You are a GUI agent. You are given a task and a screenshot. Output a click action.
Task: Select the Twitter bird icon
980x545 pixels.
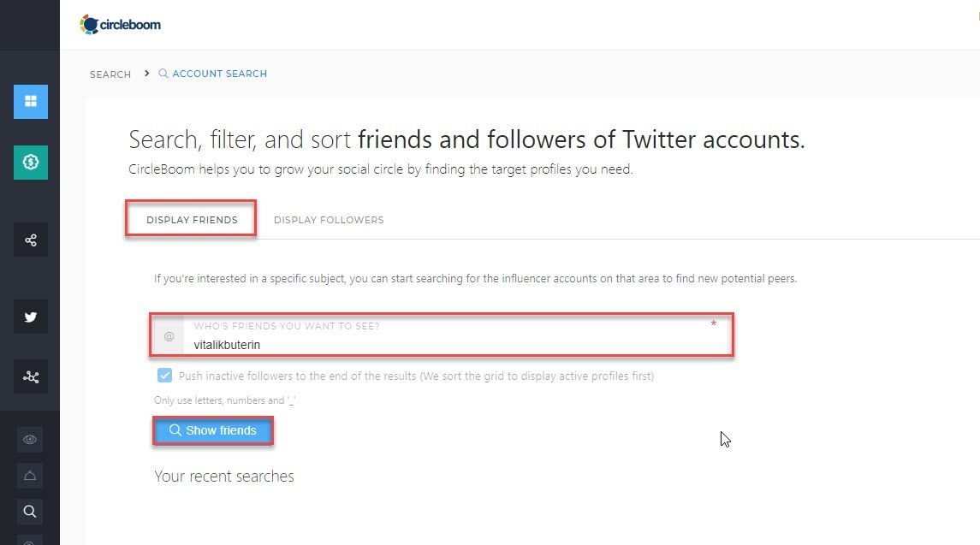coord(30,317)
